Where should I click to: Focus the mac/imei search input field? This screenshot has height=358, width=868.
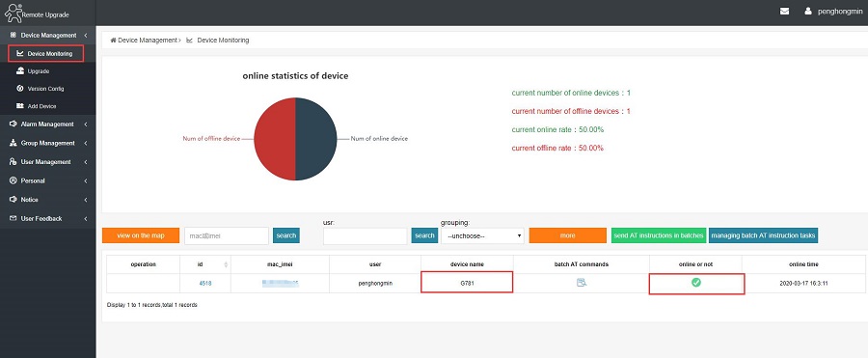pyautogui.click(x=227, y=235)
